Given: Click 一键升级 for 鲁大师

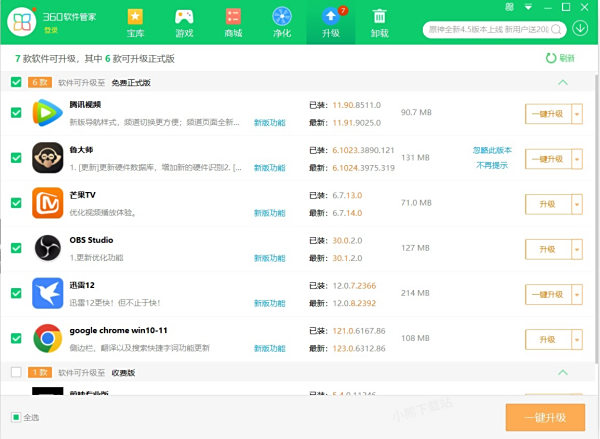Looking at the screenshot, I should pos(548,159).
